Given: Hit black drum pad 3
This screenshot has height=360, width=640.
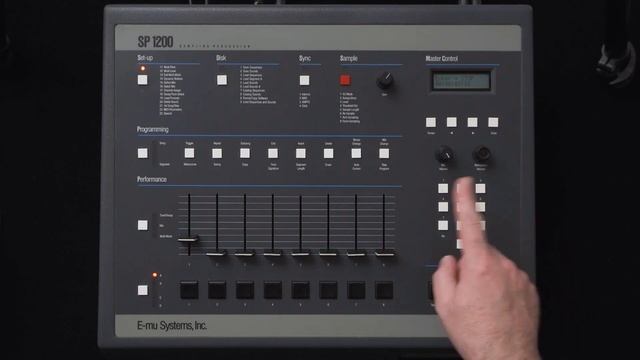Looking at the screenshot, I should pos(245,290).
